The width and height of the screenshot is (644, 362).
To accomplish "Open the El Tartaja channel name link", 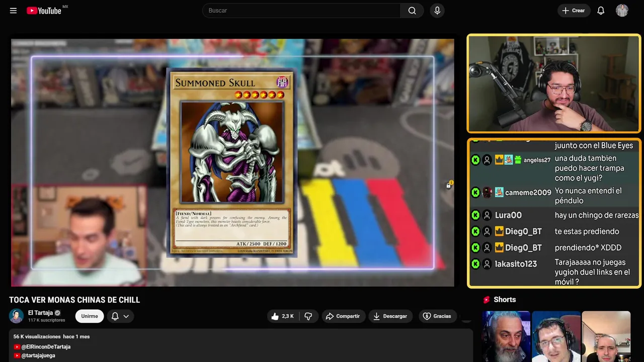I will coord(40,313).
